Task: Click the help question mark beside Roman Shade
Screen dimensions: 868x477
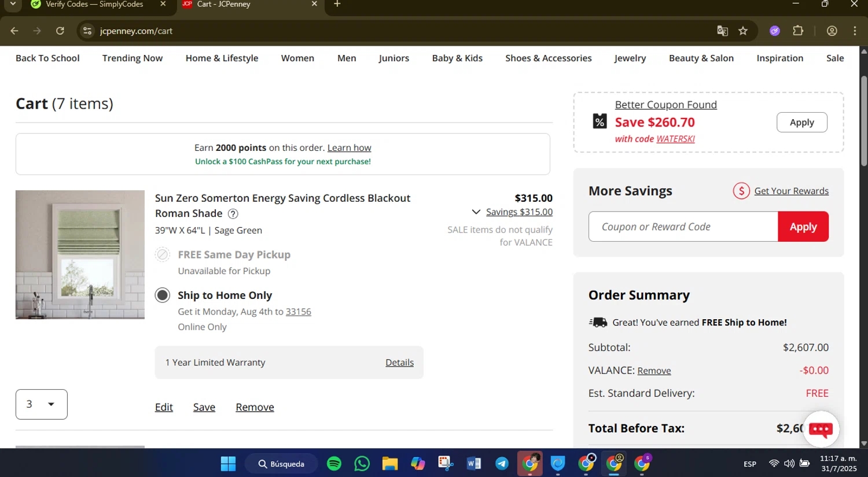Action: [233, 214]
